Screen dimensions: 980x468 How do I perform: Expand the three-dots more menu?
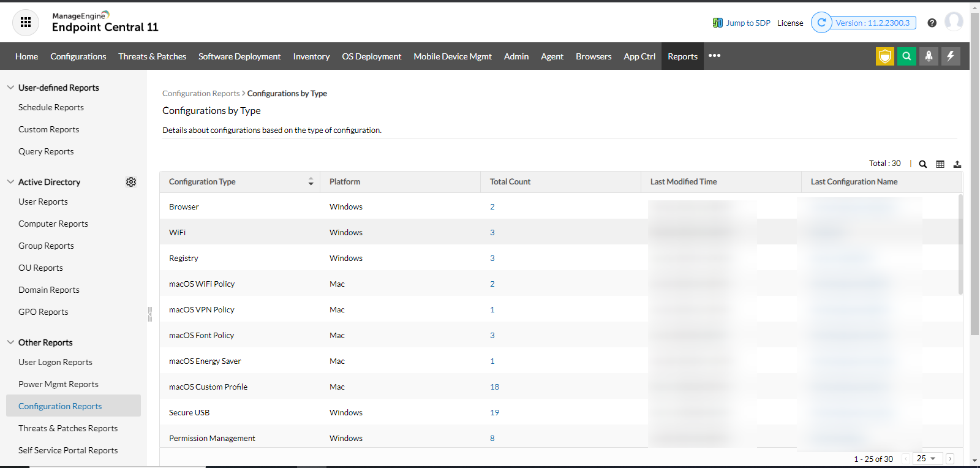714,56
